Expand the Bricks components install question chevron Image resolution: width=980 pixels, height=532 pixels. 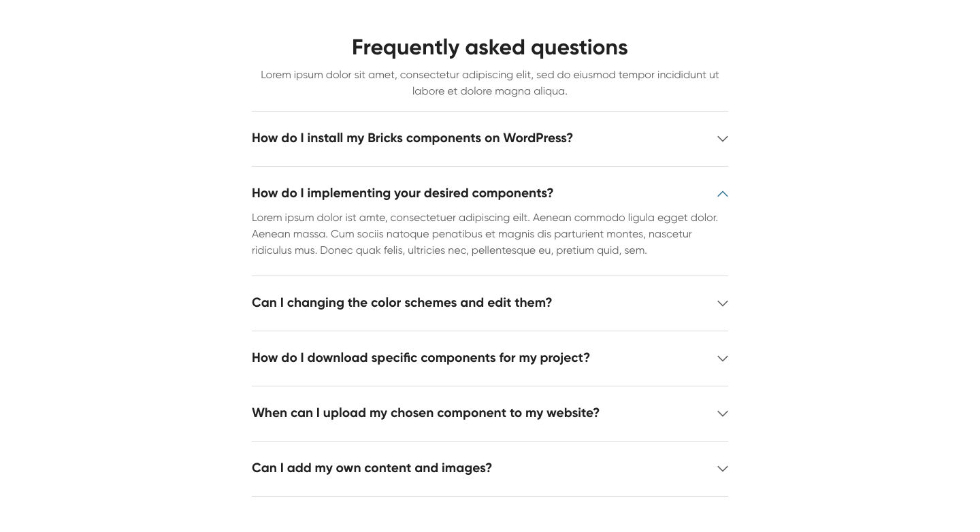[722, 139]
